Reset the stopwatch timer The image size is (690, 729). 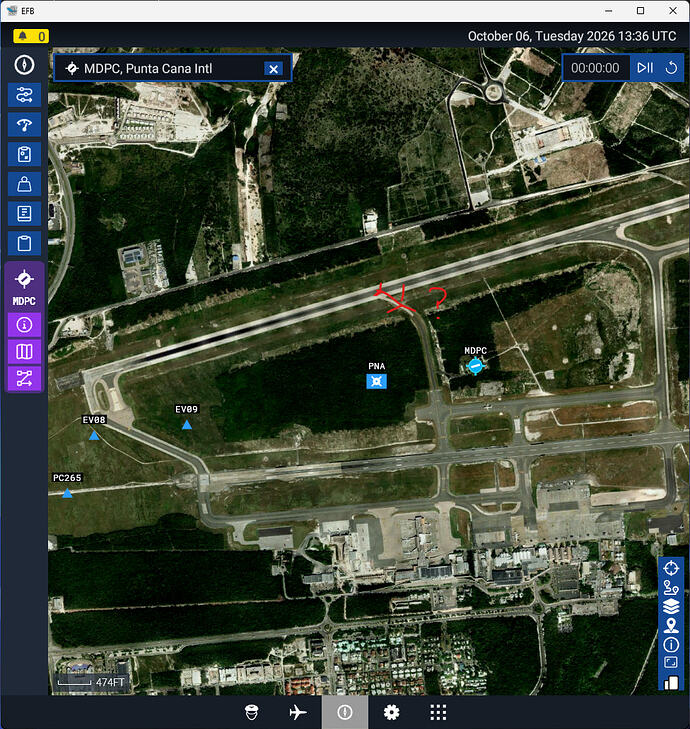point(671,68)
